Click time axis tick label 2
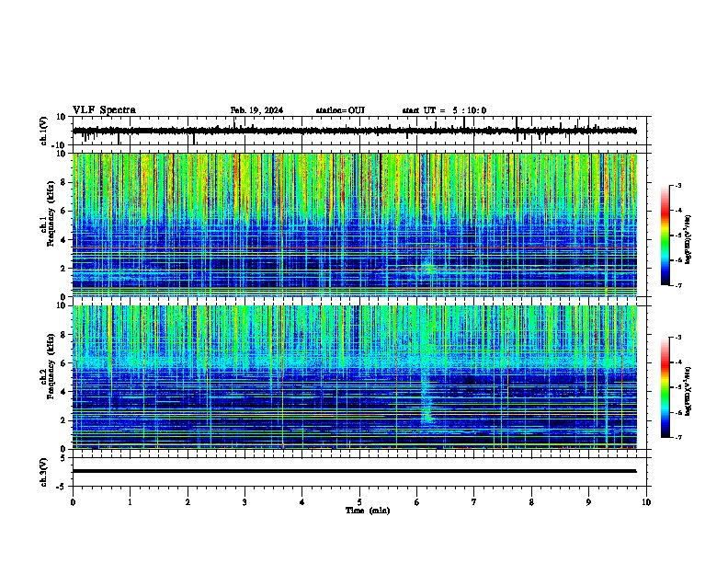728x563 pixels. pos(188,501)
